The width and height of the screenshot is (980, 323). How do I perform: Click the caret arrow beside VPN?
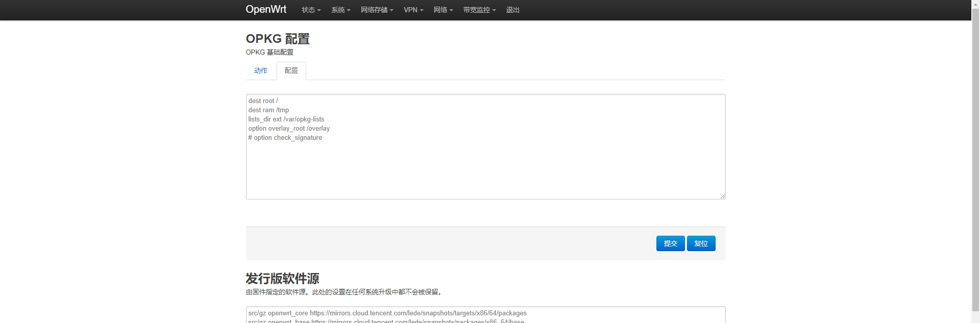[422, 10]
